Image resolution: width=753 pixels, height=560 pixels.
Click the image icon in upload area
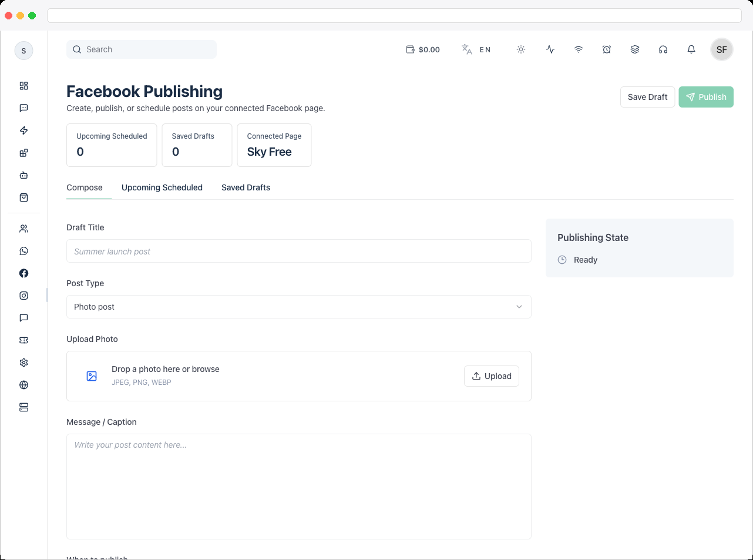92,376
